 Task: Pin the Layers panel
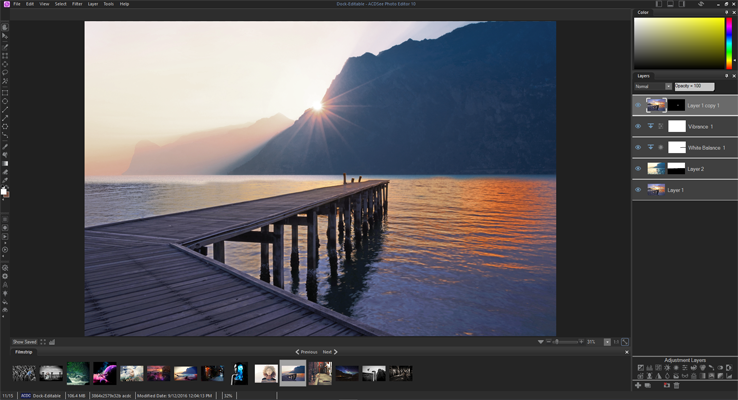tap(726, 75)
